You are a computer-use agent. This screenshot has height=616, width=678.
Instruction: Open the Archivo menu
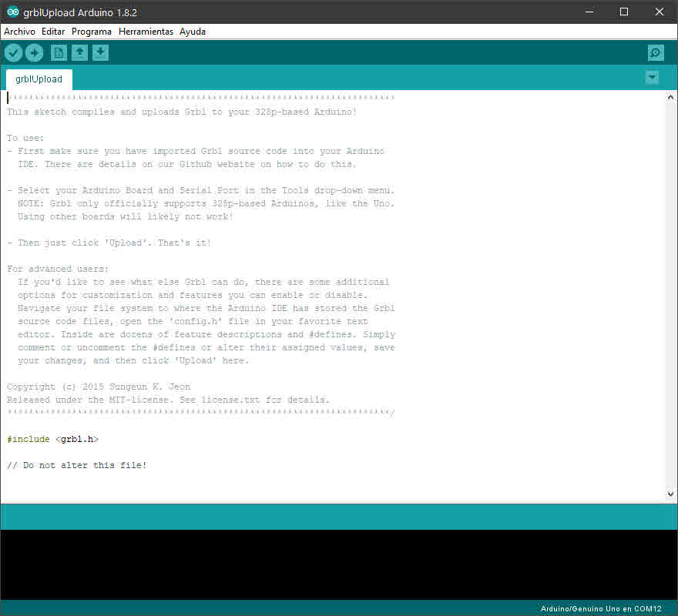click(19, 32)
